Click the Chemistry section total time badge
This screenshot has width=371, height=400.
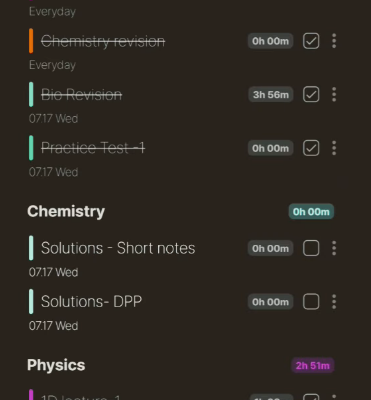point(311,212)
